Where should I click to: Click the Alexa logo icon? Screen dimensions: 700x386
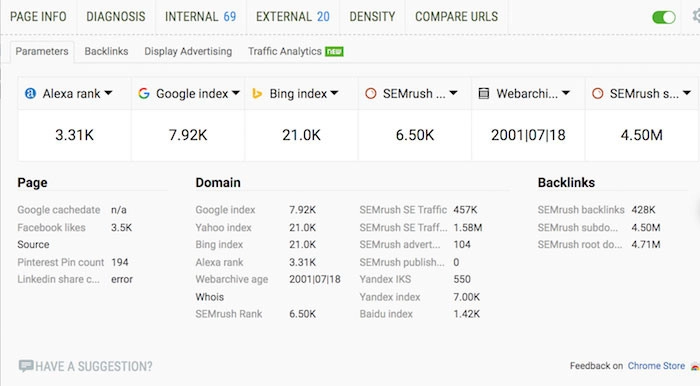pyautogui.click(x=30, y=93)
